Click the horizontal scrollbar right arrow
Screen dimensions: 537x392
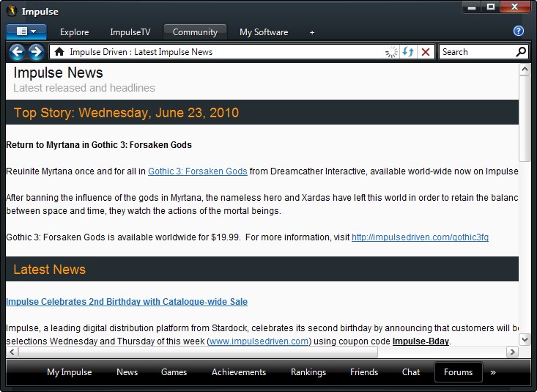(x=512, y=352)
